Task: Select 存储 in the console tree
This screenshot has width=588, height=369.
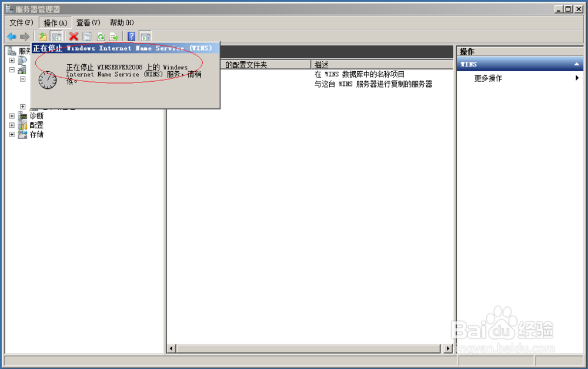Action: point(36,134)
